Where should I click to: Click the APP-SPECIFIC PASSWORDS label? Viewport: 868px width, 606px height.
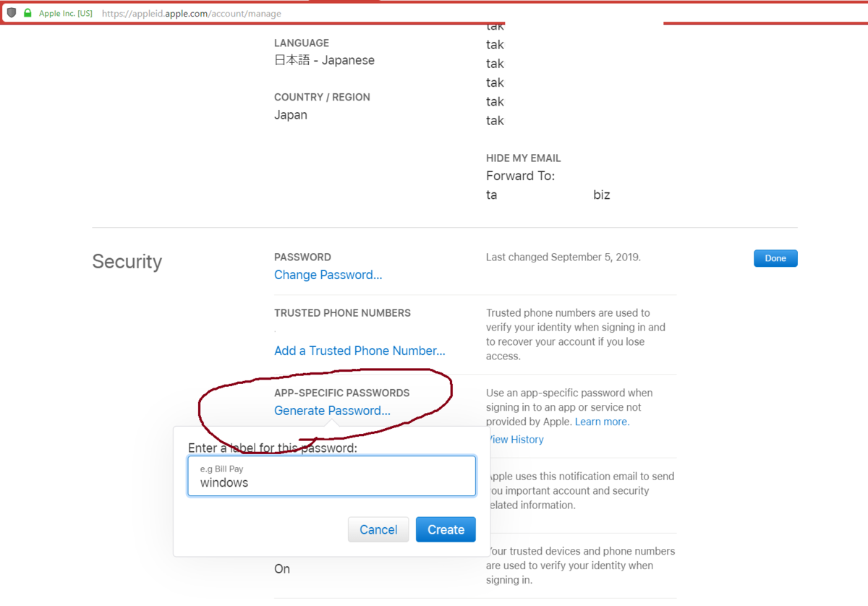341,393
